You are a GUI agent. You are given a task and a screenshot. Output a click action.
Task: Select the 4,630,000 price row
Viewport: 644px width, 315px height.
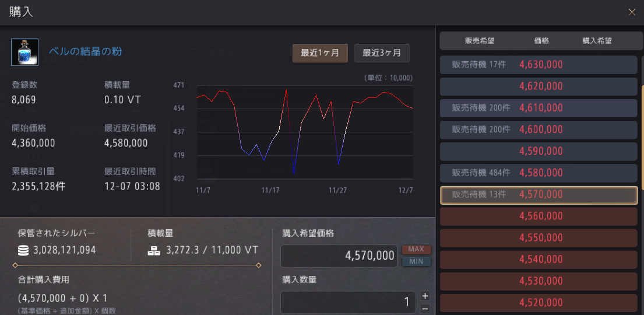point(538,65)
